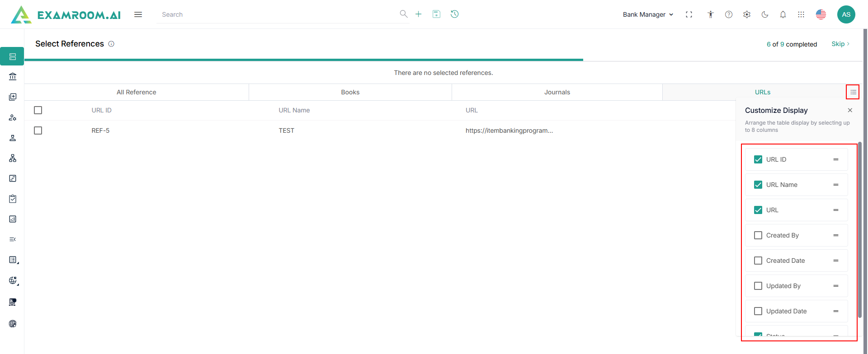The image size is (868, 354).
Task: Click the info icon beside Select References
Action: (111, 44)
